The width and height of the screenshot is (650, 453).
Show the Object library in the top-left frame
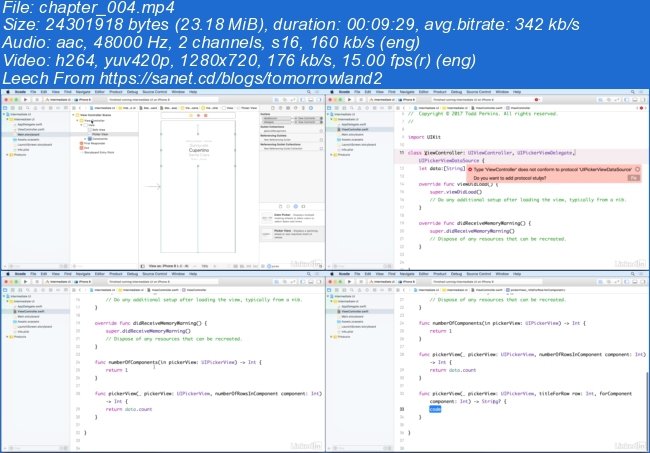[296, 206]
